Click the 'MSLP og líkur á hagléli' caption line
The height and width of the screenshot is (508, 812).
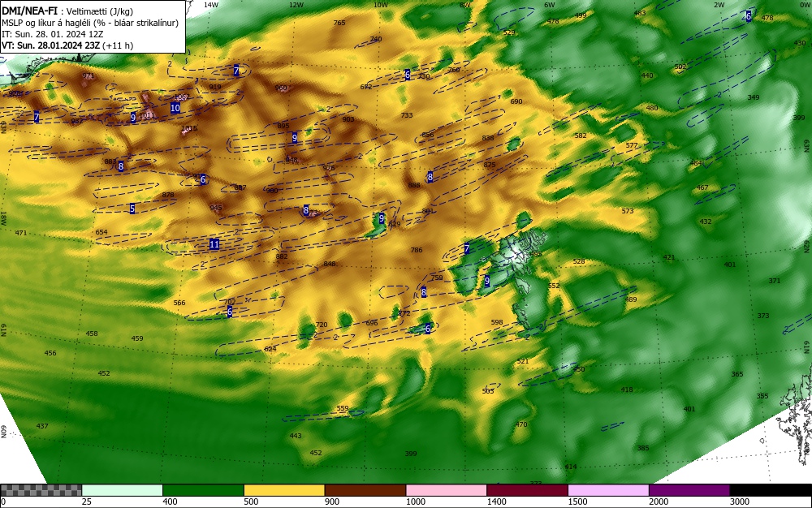(90, 23)
